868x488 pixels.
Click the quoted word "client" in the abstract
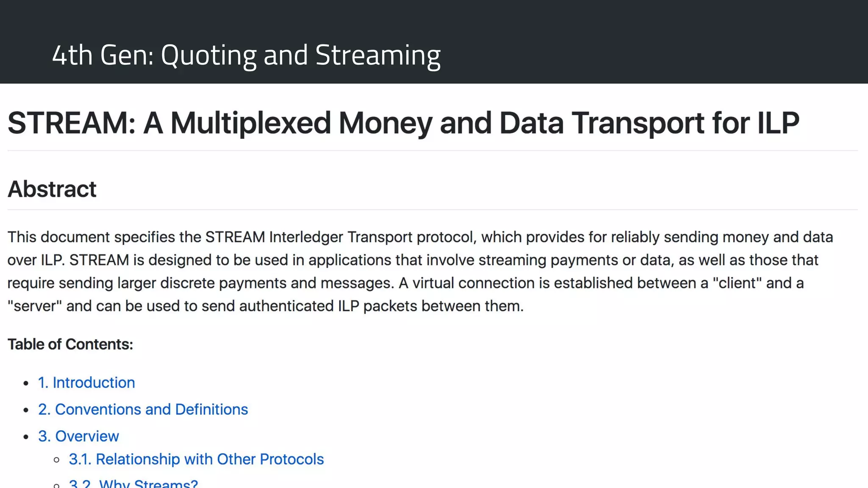click(737, 283)
